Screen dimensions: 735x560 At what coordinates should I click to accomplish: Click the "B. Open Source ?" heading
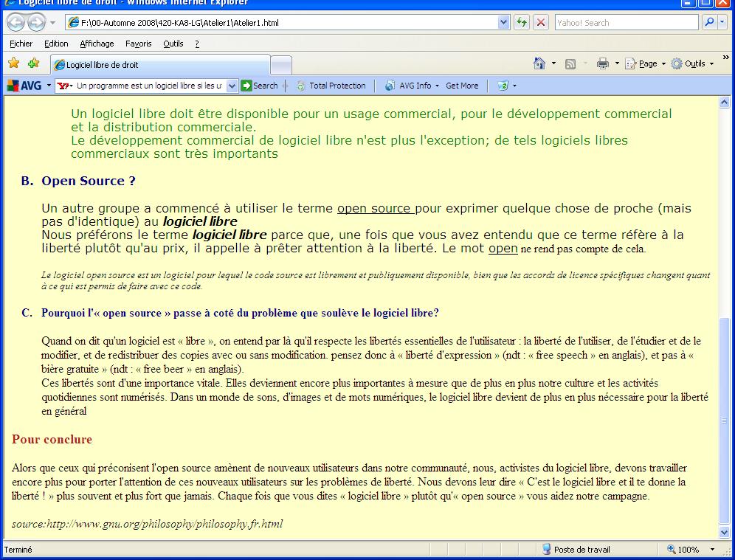click(78, 181)
